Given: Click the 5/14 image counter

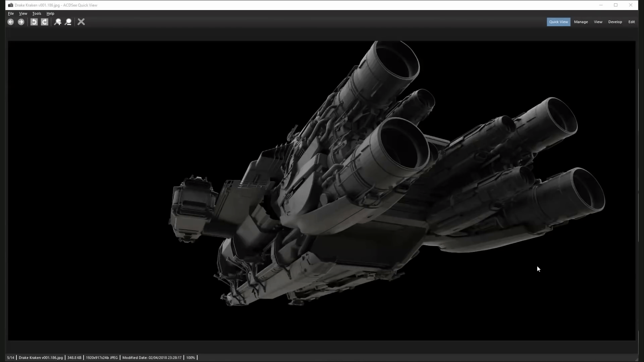Looking at the screenshot, I should click(x=11, y=358).
